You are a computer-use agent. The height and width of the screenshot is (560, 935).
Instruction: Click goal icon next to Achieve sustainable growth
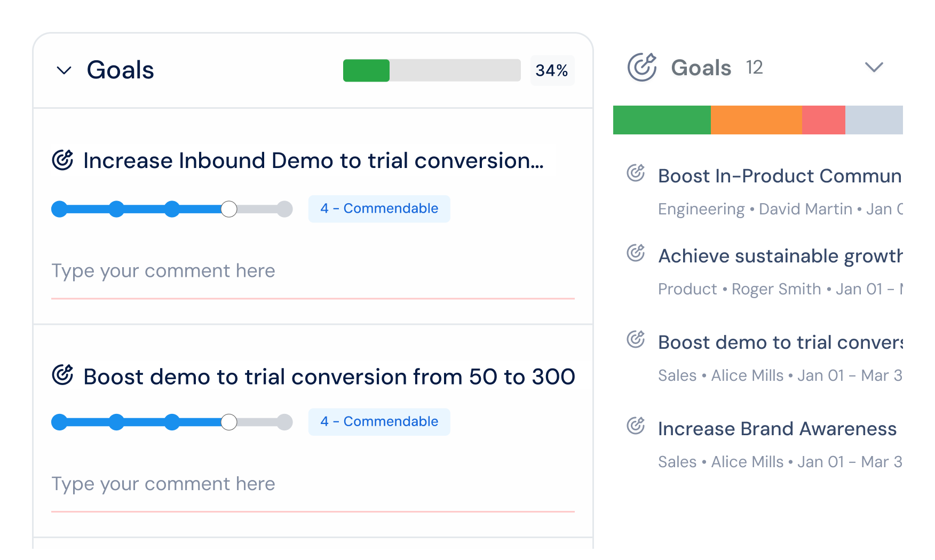tap(636, 253)
